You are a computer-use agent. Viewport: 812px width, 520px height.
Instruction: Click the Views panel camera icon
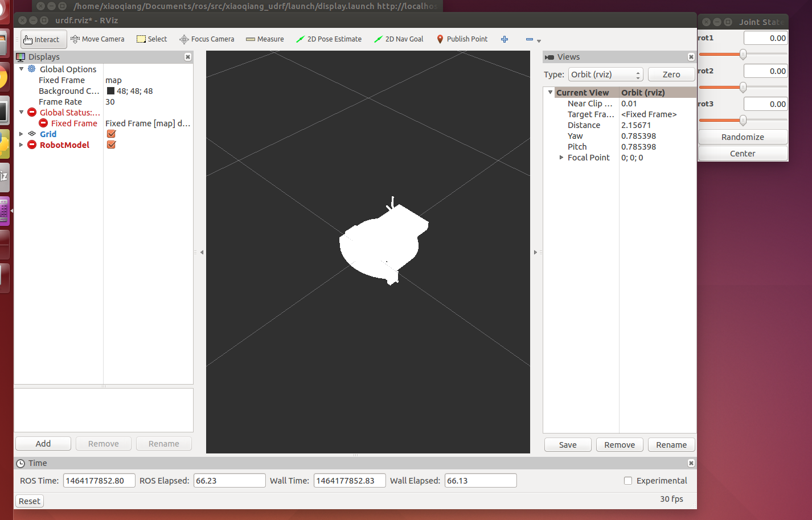click(549, 57)
